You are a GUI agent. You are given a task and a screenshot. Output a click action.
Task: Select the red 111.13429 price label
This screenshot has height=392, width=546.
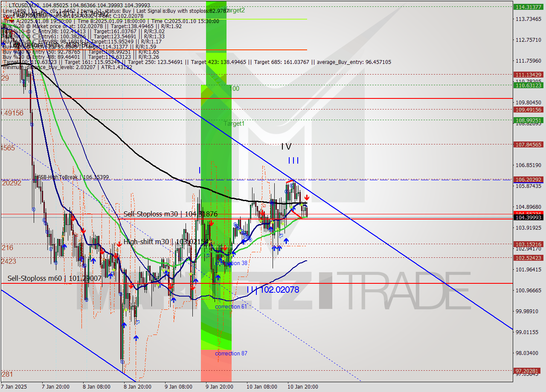pyautogui.click(x=529, y=75)
